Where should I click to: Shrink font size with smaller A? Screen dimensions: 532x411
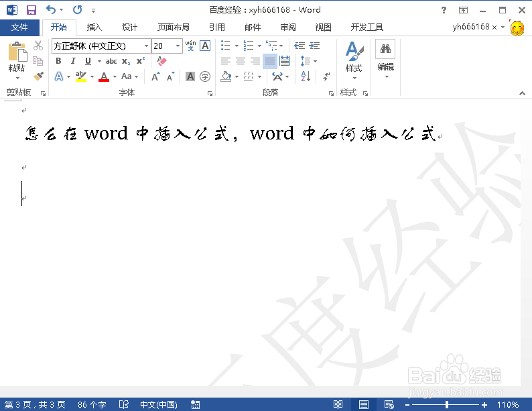click(170, 76)
